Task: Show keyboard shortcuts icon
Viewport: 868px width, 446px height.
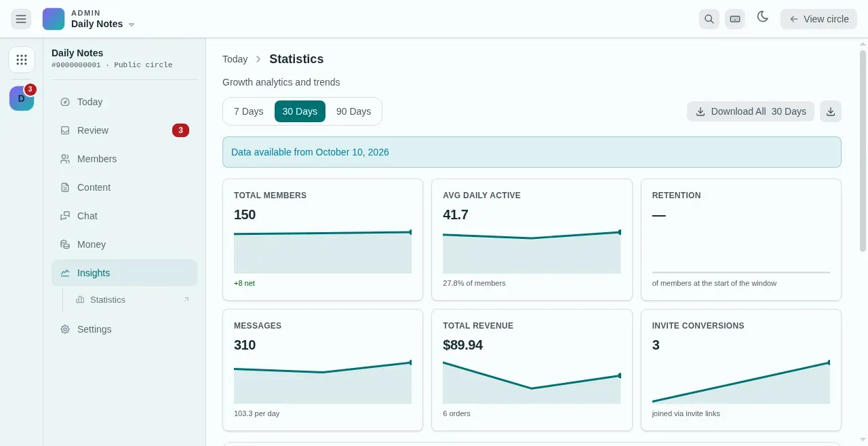Action: pyautogui.click(x=735, y=19)
